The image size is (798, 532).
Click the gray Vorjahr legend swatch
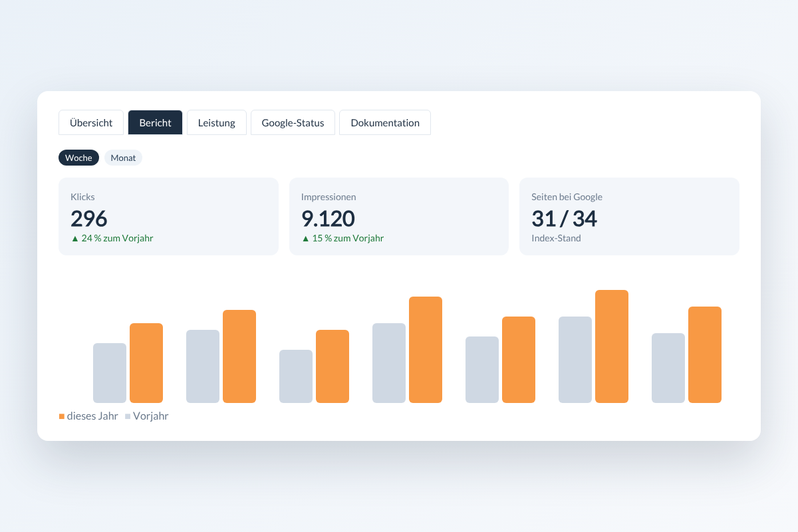click(128, 416)
